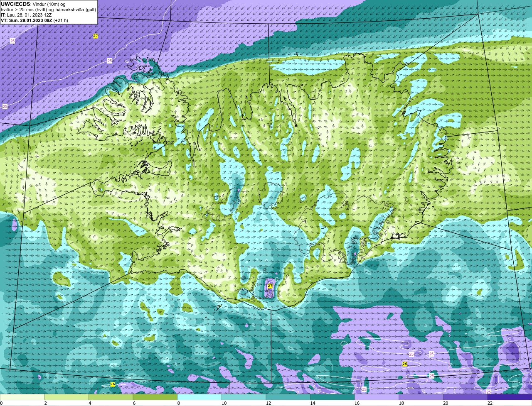Click the 12–14 m/s teal swatch
The width and height of the screenshot is (532, 406).
[x=288, y=397]
